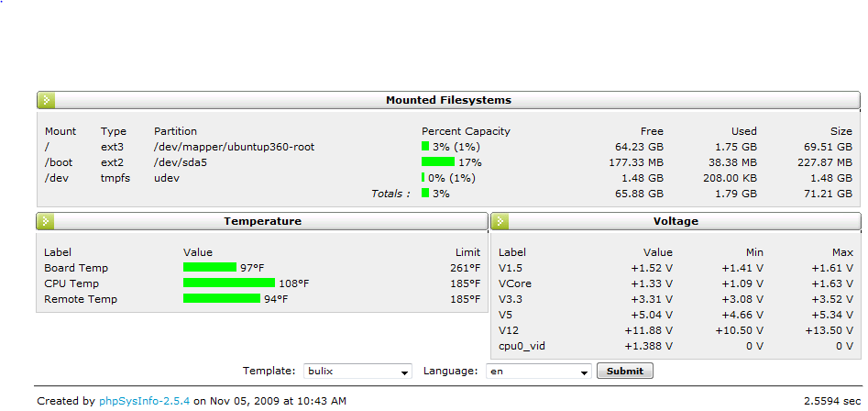868x411 pixels.
Task: Click the +1.388 V value
Action: tap(649, 346)
